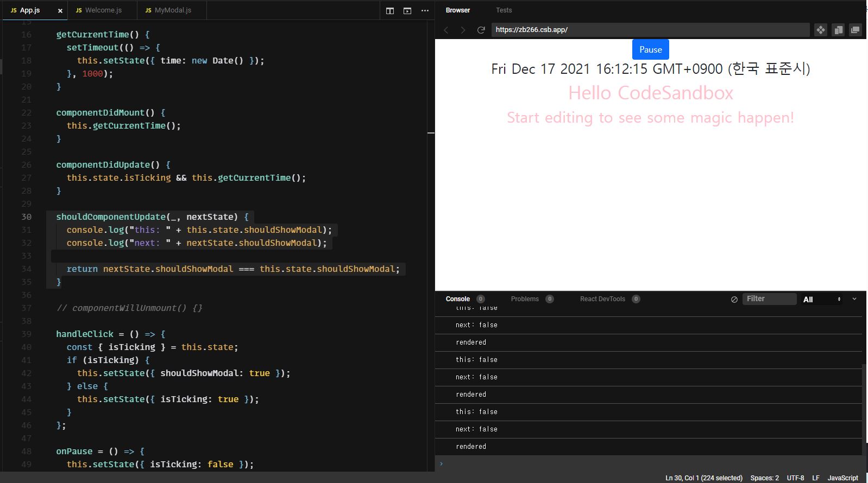Screen dimensions: 868x483
Task: Change line ending via LF entry
Action: [815, 478]
